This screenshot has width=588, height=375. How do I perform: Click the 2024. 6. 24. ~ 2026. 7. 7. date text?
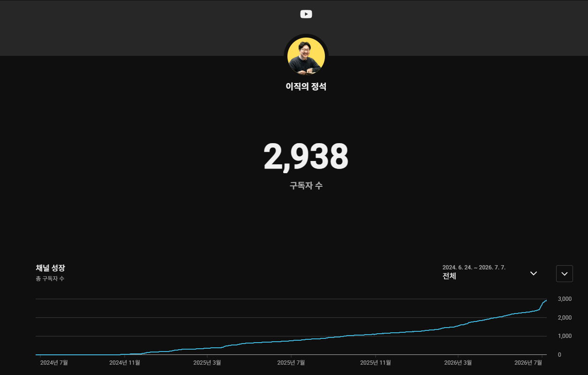click(474, 268)
